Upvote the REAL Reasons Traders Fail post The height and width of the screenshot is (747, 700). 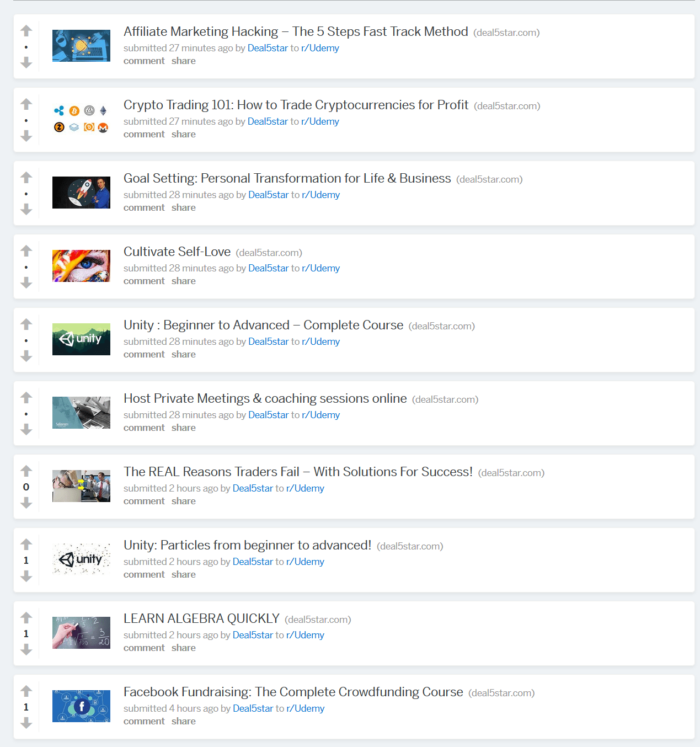point(26,471)
